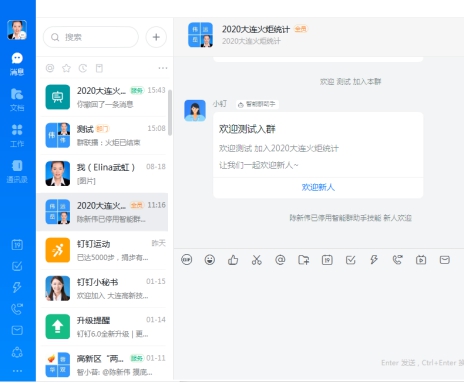This screenshot has width=464, height=383.
Task: Start a call from chat toolbar
Action: click(x=397, y=260)
